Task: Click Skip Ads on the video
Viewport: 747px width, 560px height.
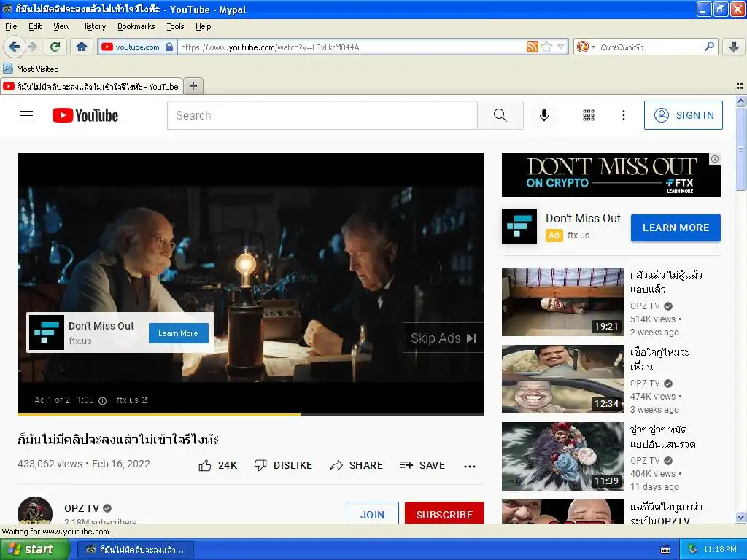Action: pyautogui.click(x=443, y=338)
